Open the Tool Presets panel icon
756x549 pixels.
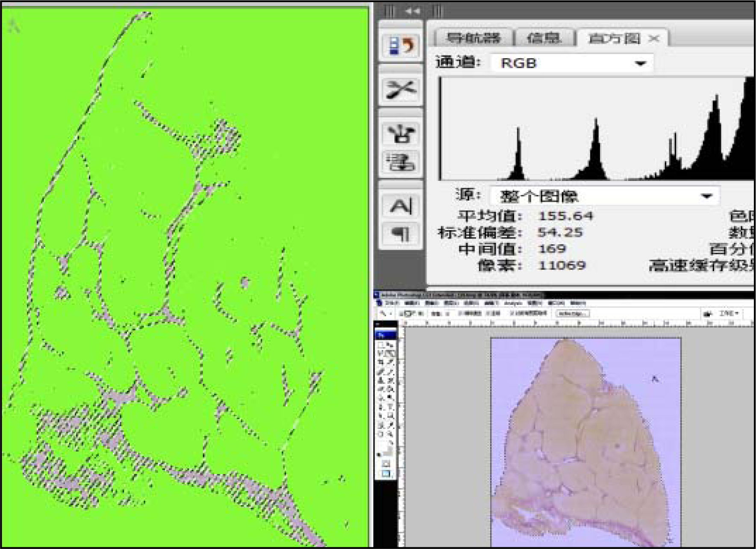pos(400,89)
